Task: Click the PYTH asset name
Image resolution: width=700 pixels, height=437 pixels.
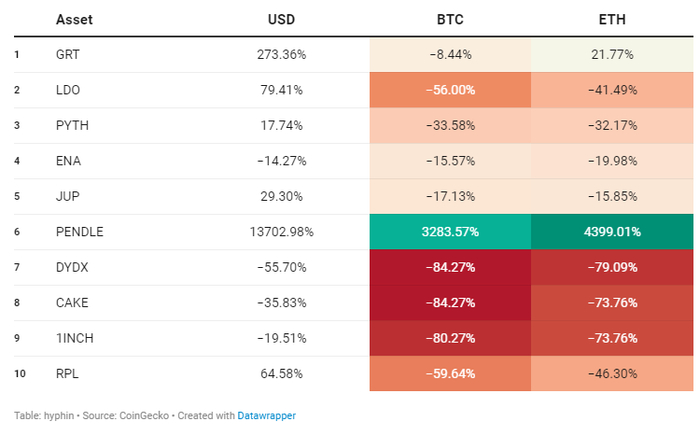Action: click(72, 125)
